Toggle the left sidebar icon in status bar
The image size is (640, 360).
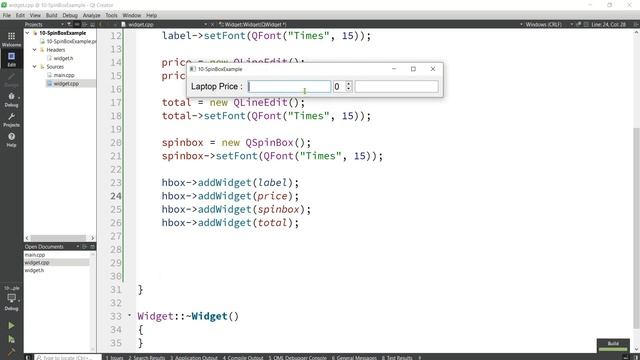[28, 357]
